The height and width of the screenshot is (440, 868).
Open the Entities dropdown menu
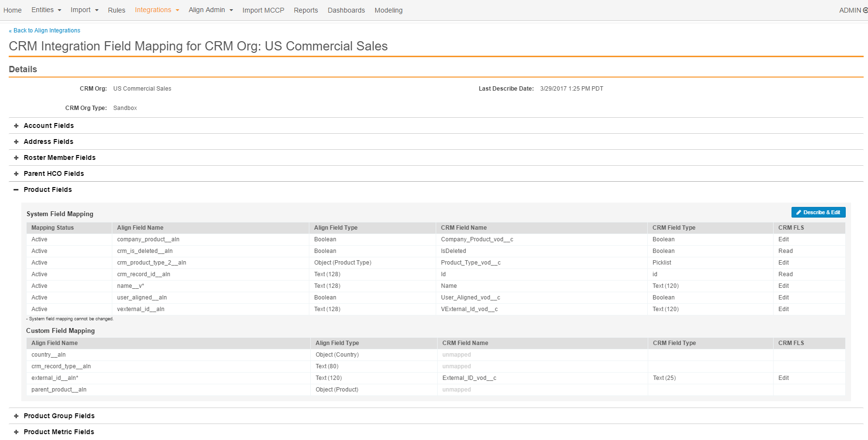point(46,10)
